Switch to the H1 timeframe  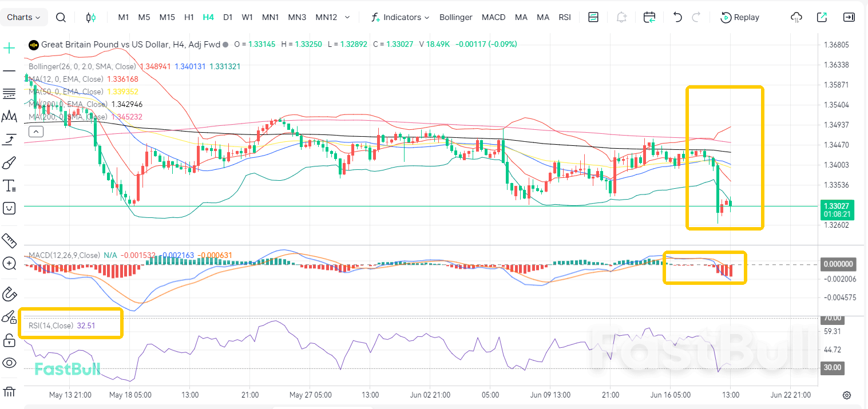tap(189, 17)
